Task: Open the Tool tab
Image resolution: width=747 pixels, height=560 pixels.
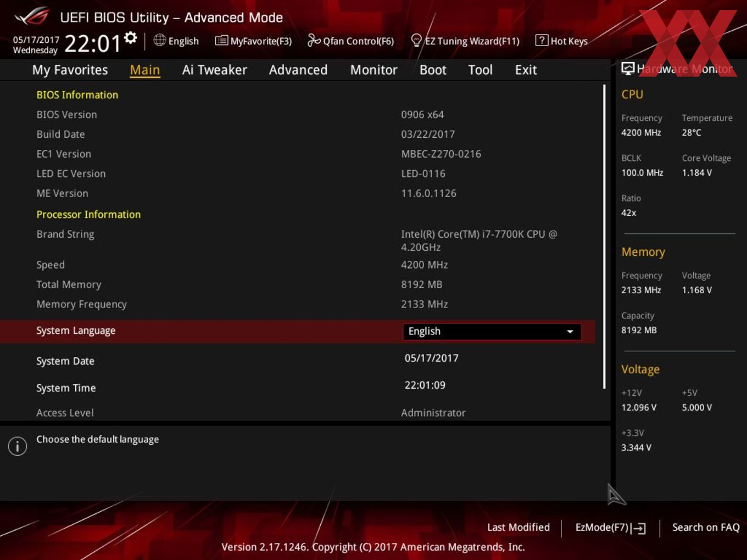Action: point(480,70)
